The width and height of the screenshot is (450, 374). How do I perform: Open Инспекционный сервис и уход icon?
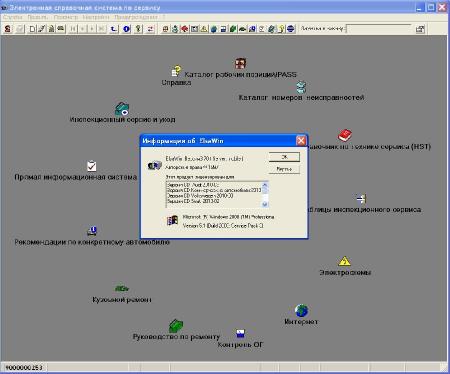[x=122, y=109]
